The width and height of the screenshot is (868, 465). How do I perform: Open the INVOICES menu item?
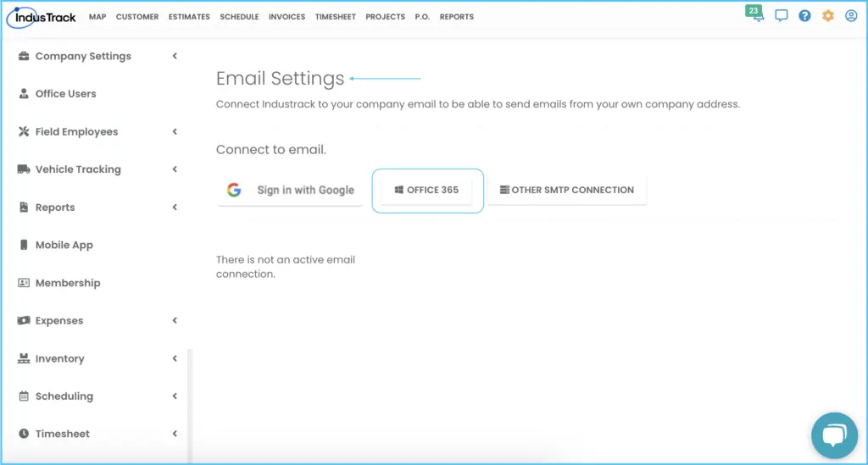point(287,17)
